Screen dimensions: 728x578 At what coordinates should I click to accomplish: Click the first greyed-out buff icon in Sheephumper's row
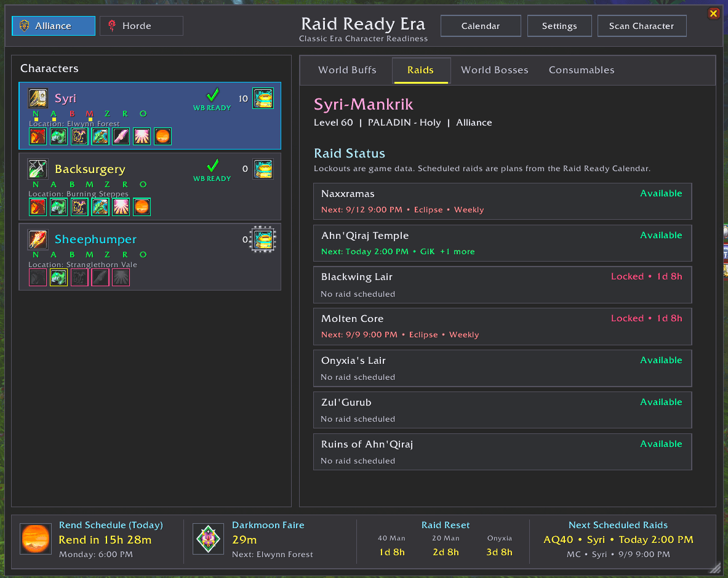pos(38,278)
